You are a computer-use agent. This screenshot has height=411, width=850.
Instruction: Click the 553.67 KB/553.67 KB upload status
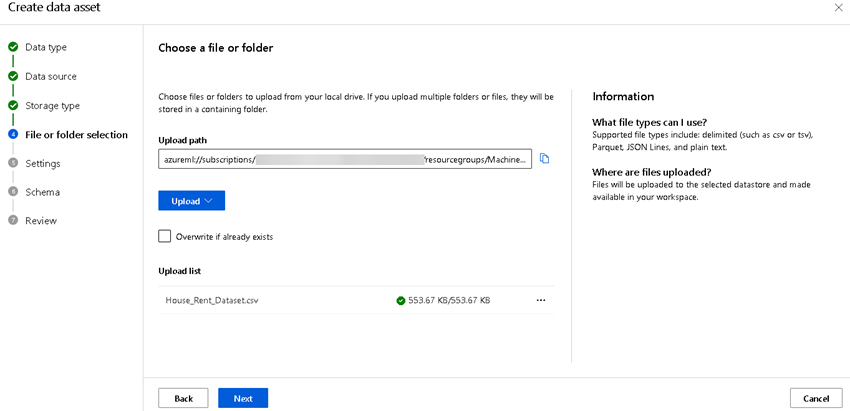[449, 300]
